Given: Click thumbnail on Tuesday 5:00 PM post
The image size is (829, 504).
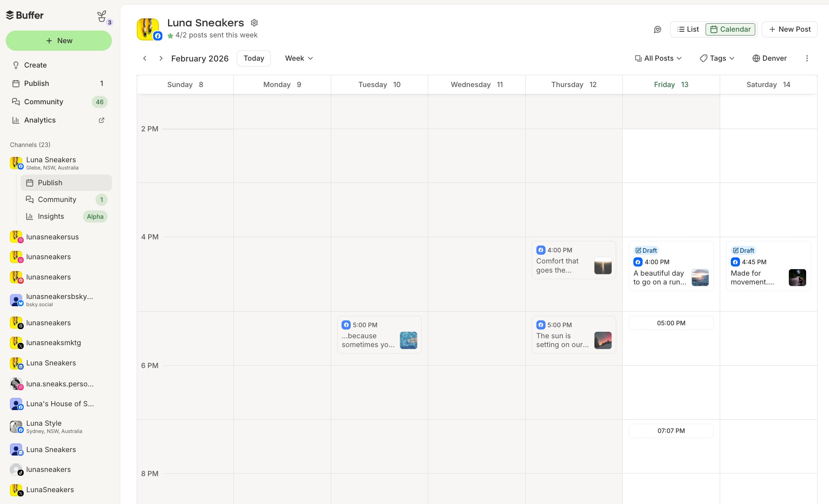Looking at the screenshot, I should (x=408, y=340).
